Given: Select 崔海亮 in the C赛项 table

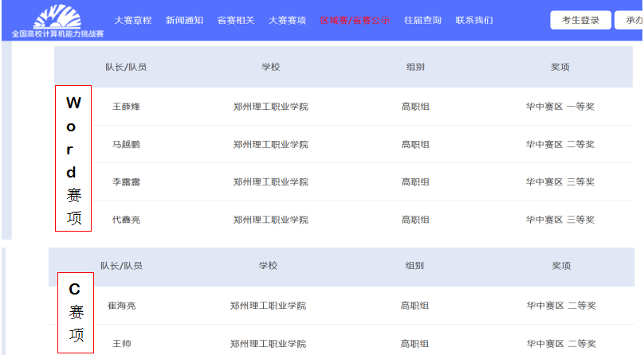Looking at the screenshot, I should point(123,306).
